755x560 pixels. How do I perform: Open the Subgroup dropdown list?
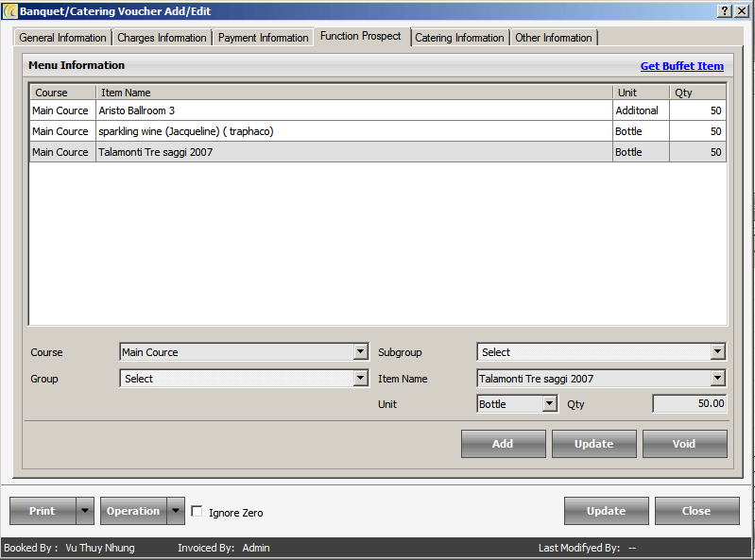point(718,352)
